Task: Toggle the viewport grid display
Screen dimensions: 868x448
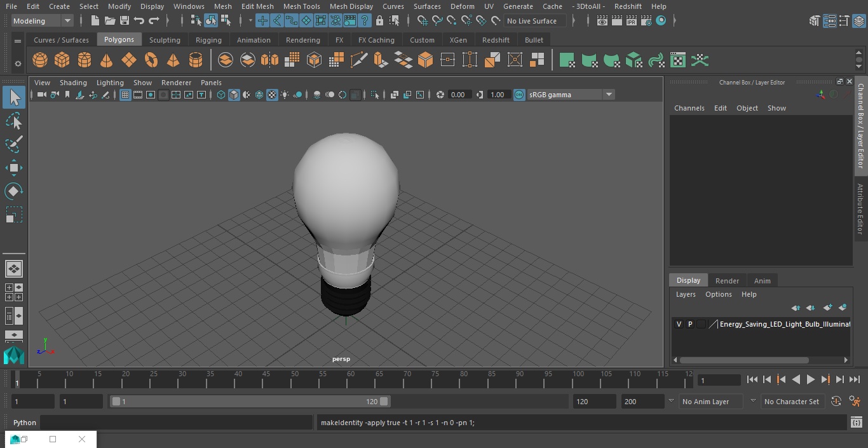Action: click(x=125, y=95)
